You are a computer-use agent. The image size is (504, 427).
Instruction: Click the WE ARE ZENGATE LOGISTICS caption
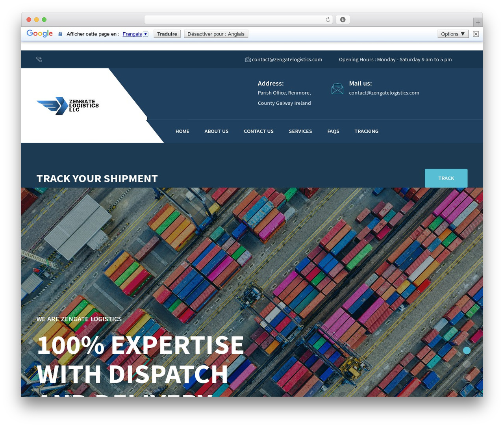point(79,319)
